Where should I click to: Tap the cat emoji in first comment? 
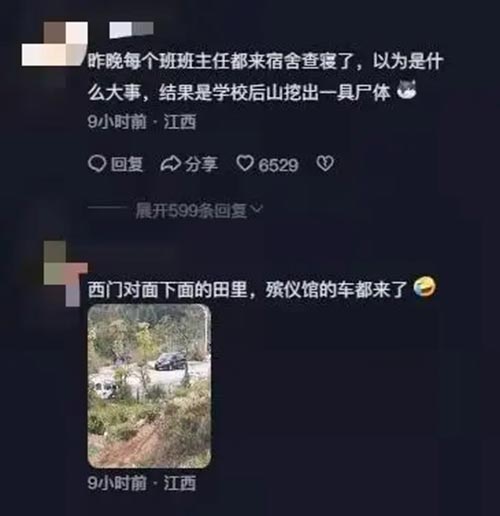click(x=406, y=89)
